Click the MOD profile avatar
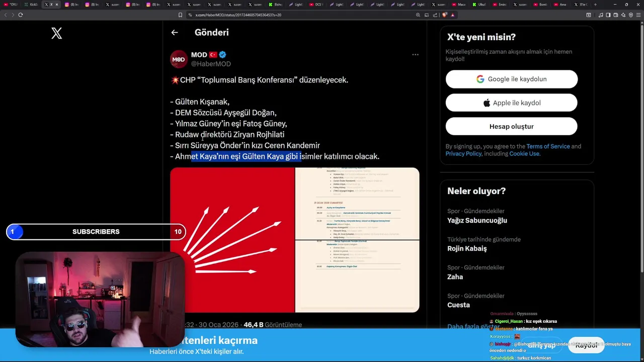This screenshot has width=644, height=362. (179, 59)
